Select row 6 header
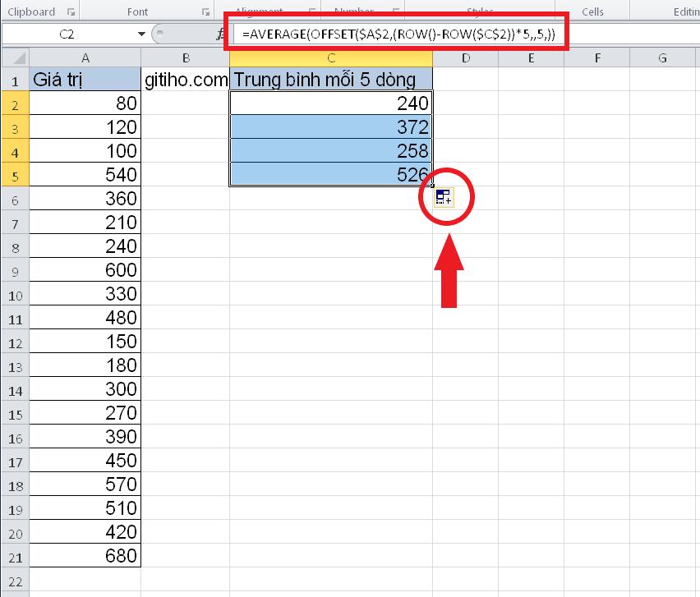700x597 pixels. 15,198
